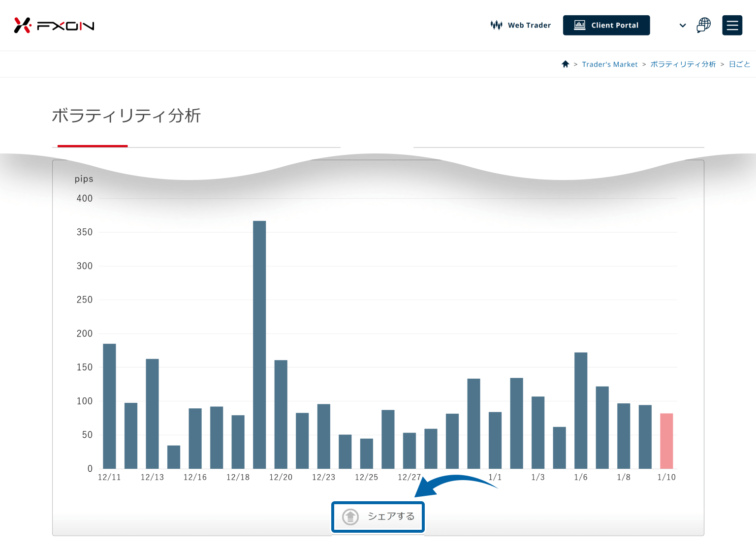756x546 pixels.
Task: Select the 1/1 bar
Action: (495, 440)
